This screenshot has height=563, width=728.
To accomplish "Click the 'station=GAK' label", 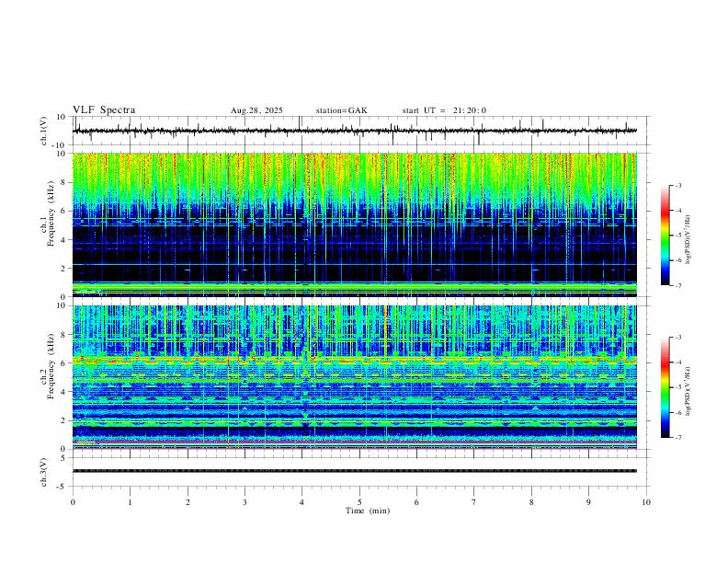I will tap(342, 110).
